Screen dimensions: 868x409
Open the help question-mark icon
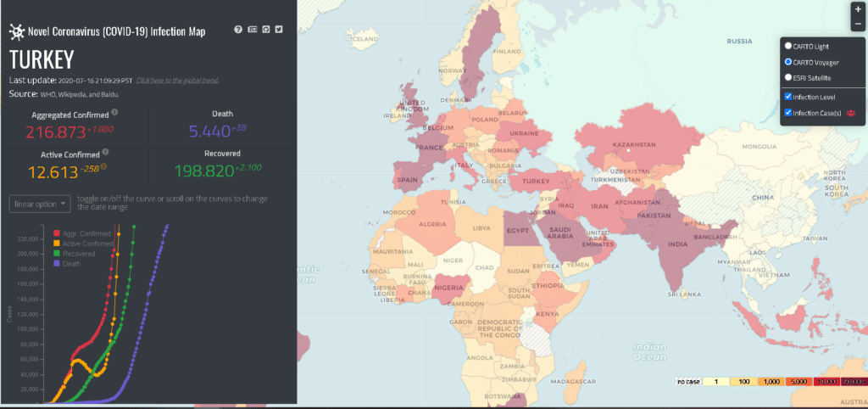pyautogui.click(x=238, y=30)
